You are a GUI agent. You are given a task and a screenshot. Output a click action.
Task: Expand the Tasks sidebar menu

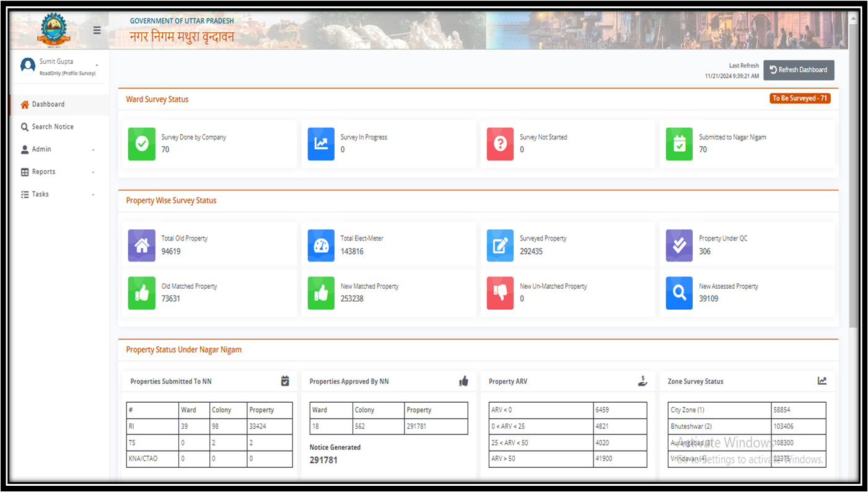pyautogui.click(x=59, y=194)
